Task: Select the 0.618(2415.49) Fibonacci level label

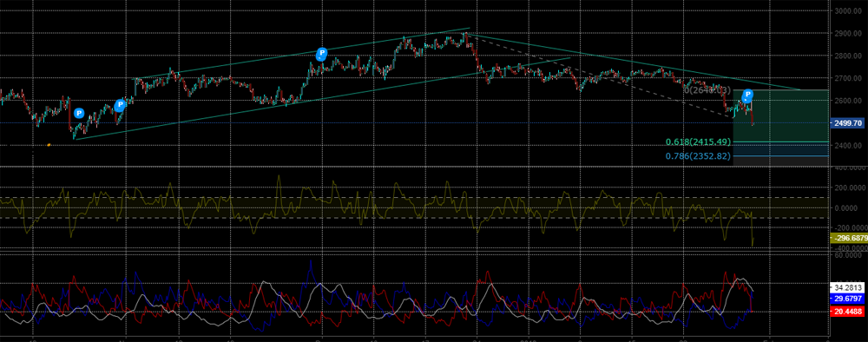Action: [x=698, y=142]
